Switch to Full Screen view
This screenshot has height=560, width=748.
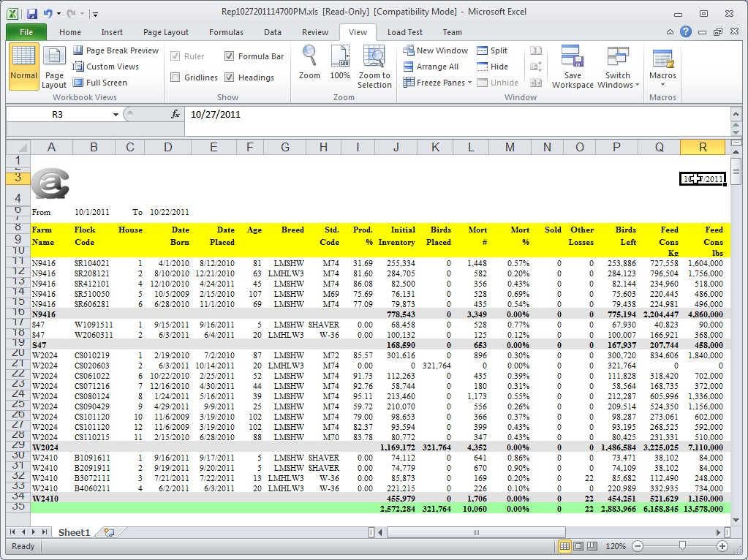point(99,83)
